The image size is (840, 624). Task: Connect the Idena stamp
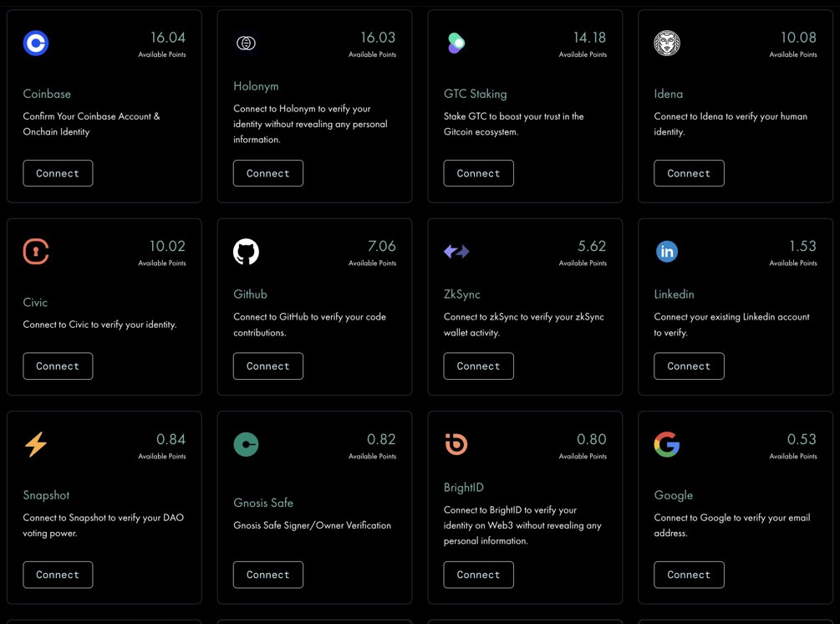pyautogui.click(x=689, y=173)
